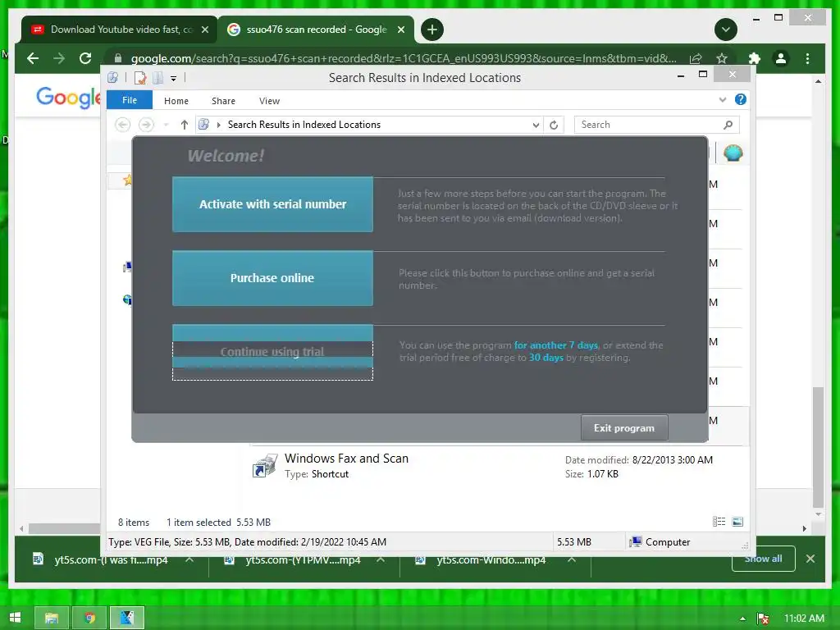Switch Explorer to details view icon
The height and width of the screenshot is (630, 840).
(719, 522)
